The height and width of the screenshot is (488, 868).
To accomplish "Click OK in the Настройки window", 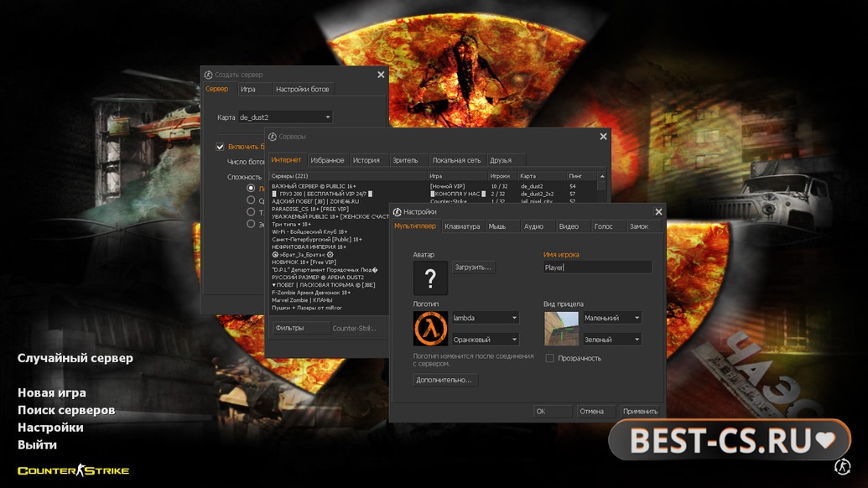I will click(x=553, y=411).
